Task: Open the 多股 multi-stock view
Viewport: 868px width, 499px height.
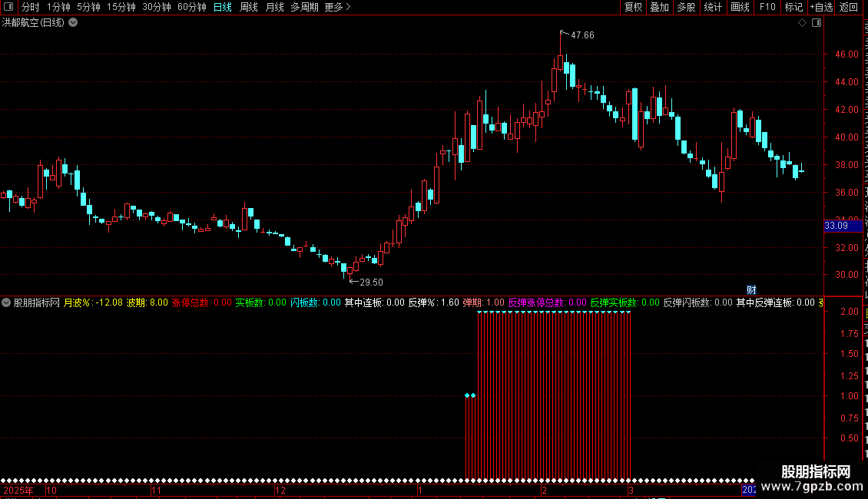Action: point(687,7)
